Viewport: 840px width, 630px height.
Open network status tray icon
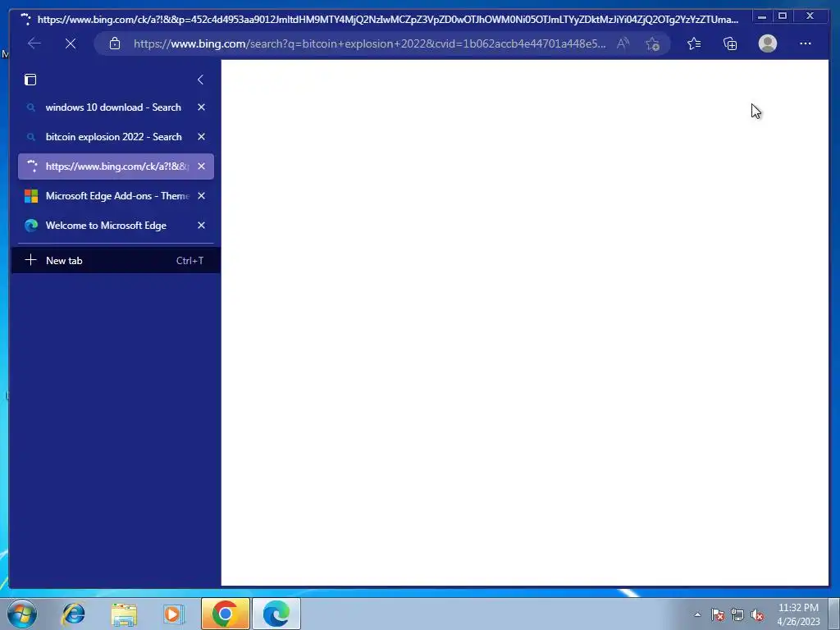[x=737, y=614]
